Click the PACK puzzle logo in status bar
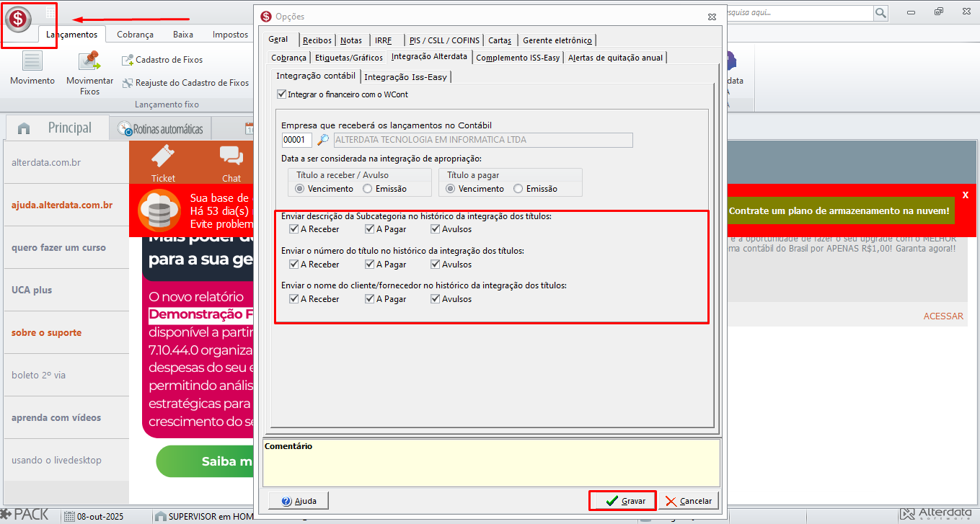980x524 pixels. tap(25, 515)
